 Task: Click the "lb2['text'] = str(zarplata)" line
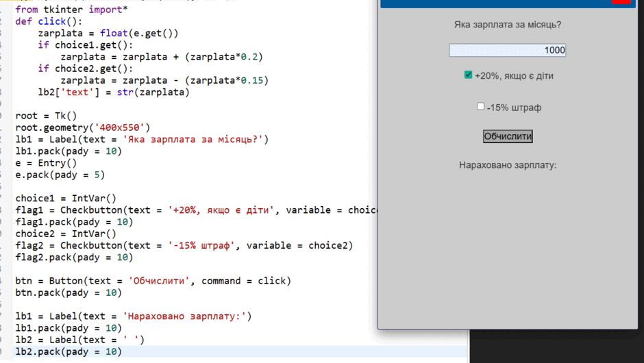pyautogui.click(x=114, y=92)
